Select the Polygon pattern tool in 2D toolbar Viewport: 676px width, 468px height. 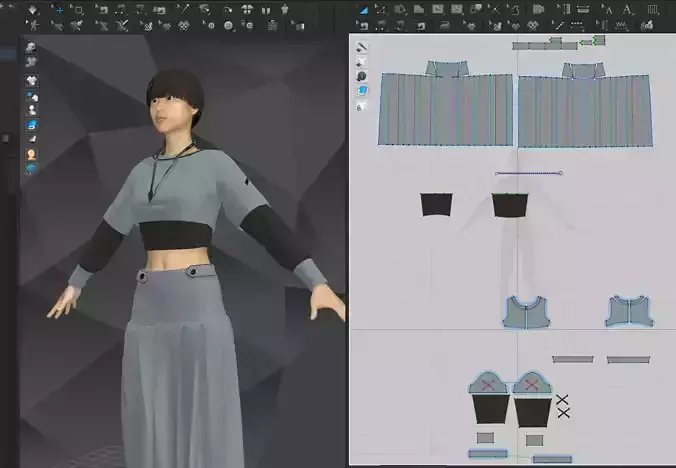[401, 9]
